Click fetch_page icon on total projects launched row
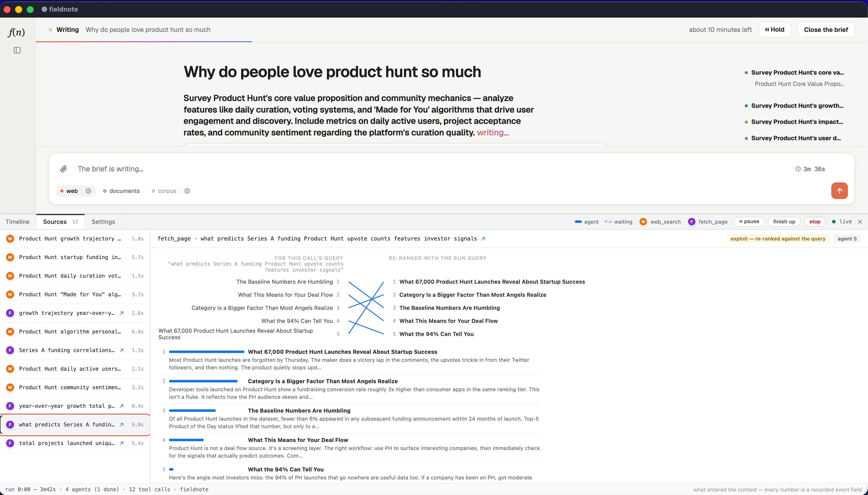The height and width of the screenshot is (495, 868). pyautogui.click(x=10, y=443)
